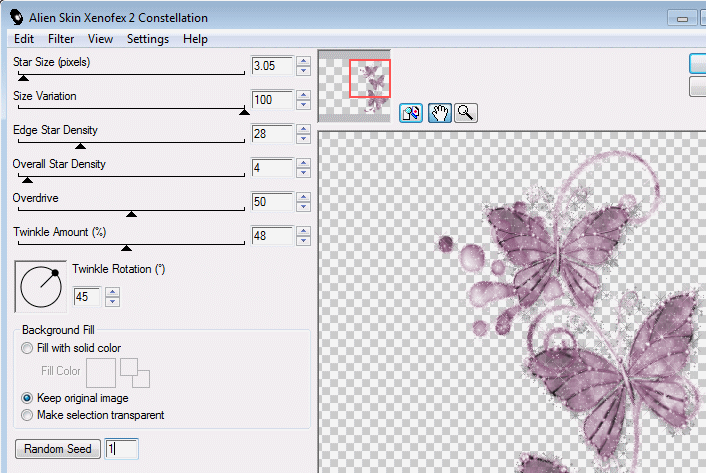
Task: Click the Overdrive slider handle
Action: click(131, 214)
